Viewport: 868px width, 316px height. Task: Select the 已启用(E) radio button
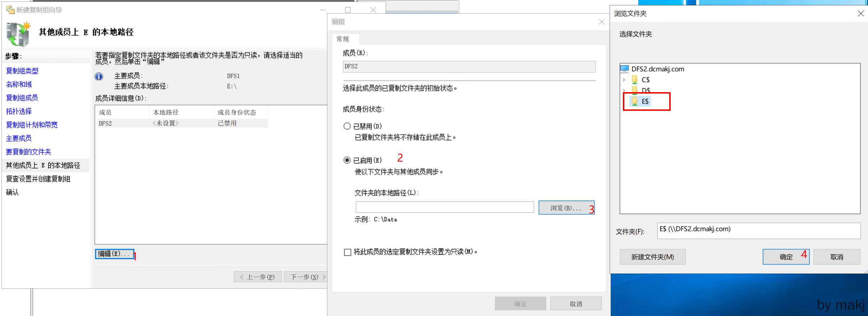[347, 160]
